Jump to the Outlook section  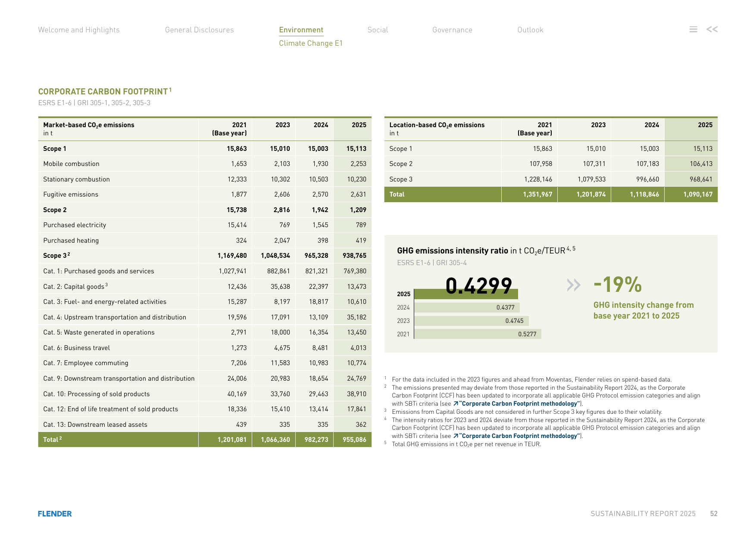(530, 30)
